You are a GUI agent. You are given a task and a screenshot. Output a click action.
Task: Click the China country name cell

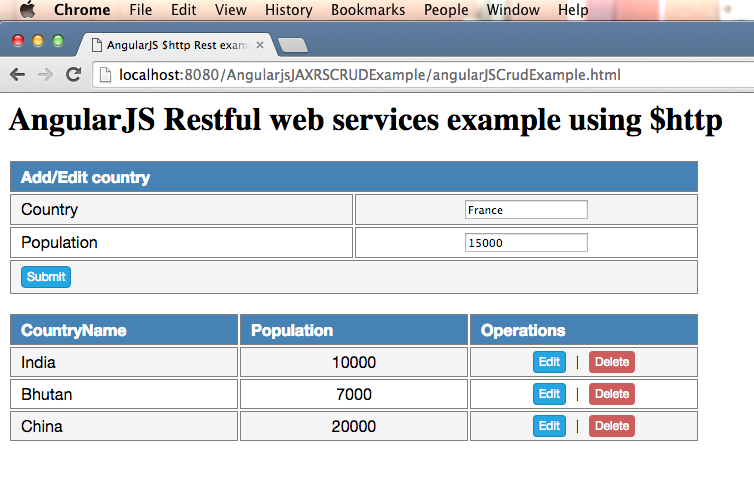click(x=124, y=426)
